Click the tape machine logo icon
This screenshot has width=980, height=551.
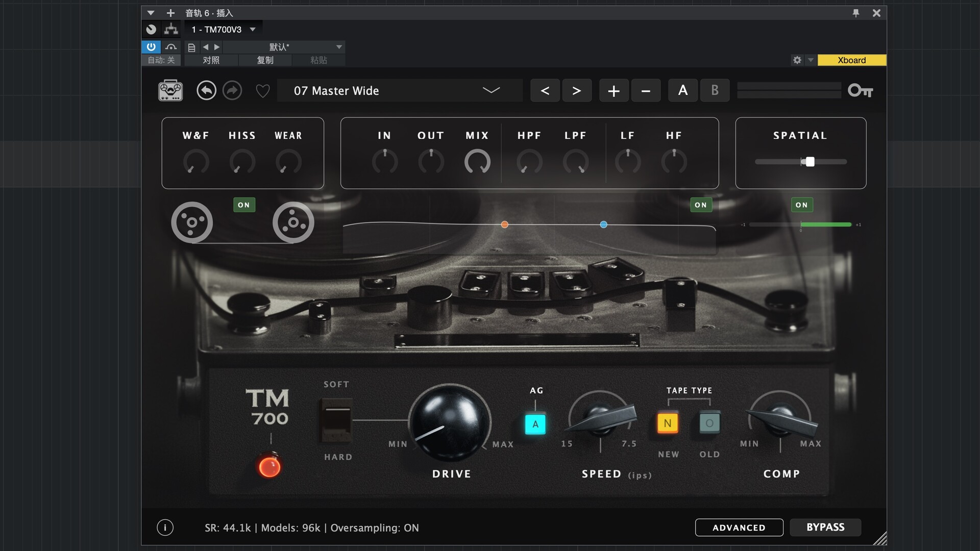tap(170, 90)
